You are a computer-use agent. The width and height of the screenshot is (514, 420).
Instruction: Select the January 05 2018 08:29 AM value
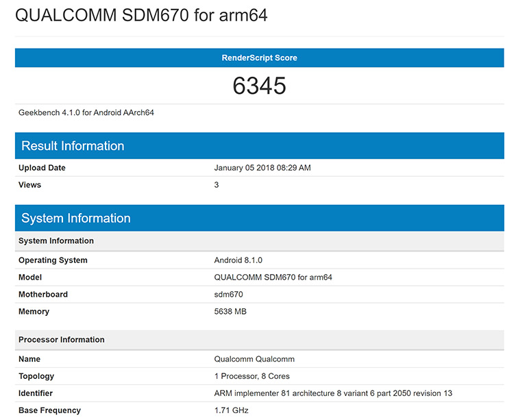click(x=262, y=168)
